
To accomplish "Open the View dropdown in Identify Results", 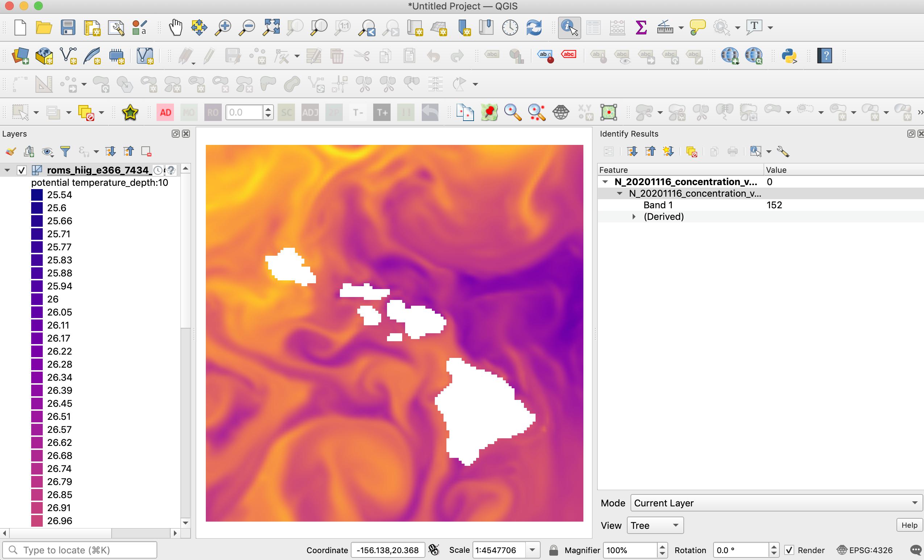I will [x=653, y=526].
